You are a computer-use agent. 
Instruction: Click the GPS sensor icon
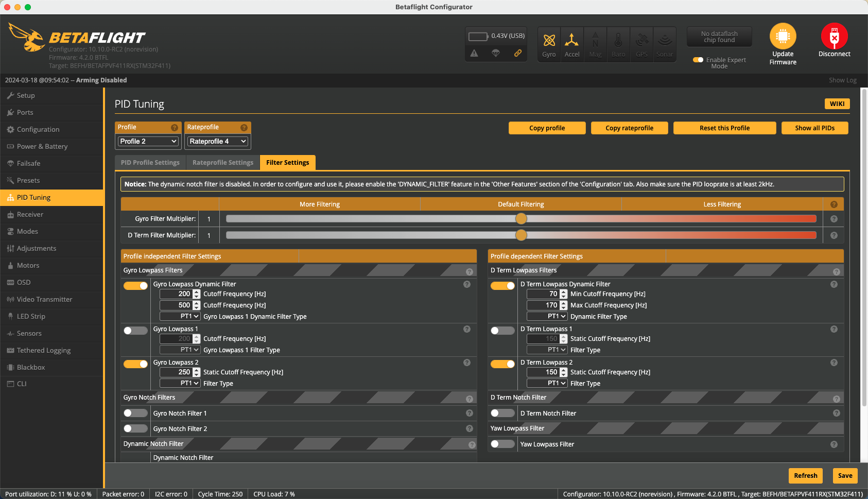coord(641,40)
